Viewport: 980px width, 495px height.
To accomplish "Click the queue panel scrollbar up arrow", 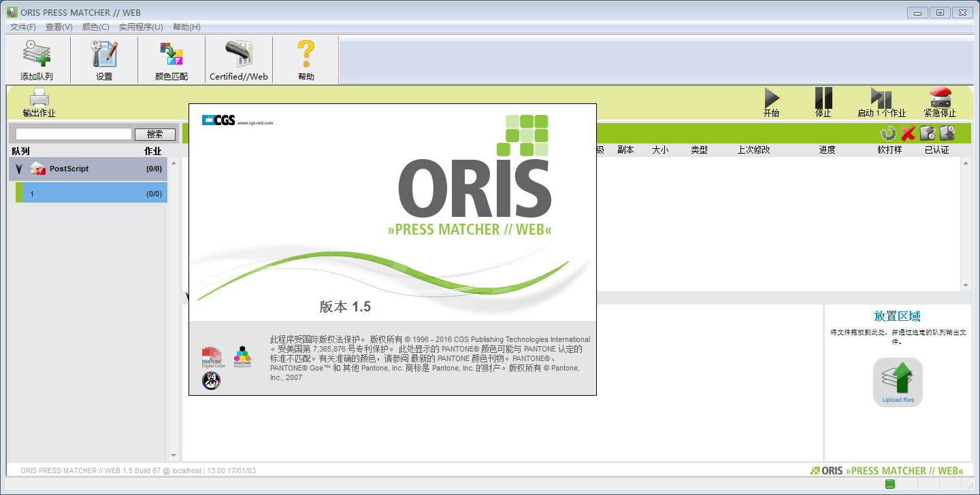I will [x=174, y=164].
